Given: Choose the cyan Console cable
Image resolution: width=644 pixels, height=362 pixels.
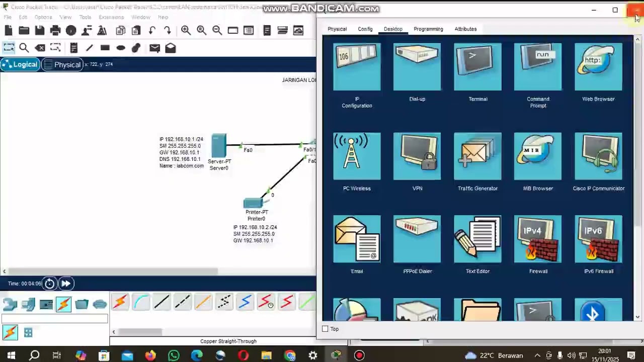Looking at the screenshot, I should (x=141, y=302).
